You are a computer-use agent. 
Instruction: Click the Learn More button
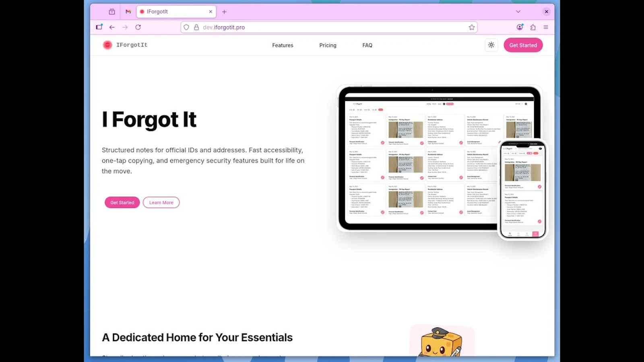pyautogui.click(x=161, y=202)
